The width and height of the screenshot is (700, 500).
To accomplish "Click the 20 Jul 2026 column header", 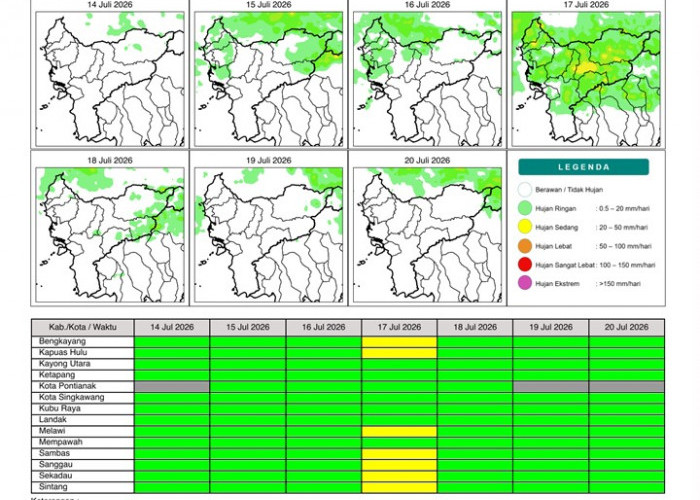I will [x=626, y=327].
